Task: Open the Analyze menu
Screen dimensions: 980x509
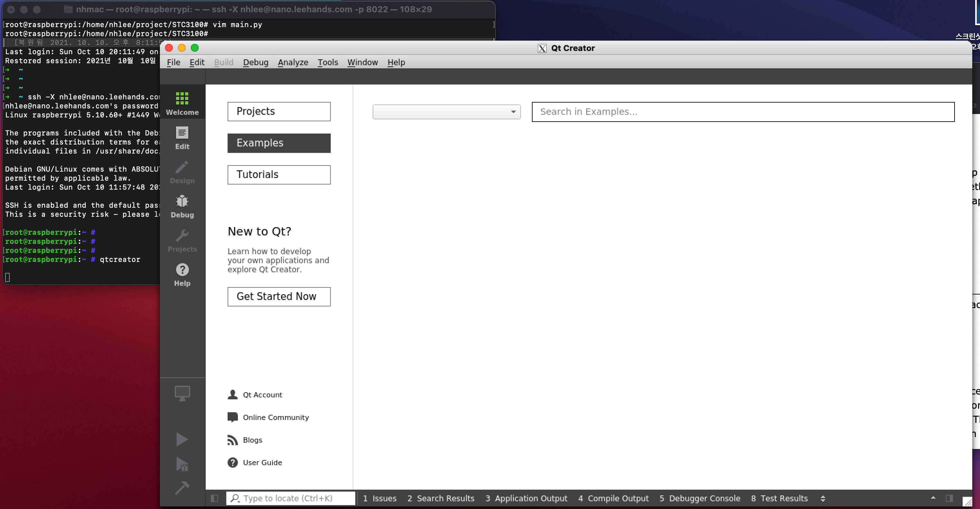Action: (x=293, y=63)
